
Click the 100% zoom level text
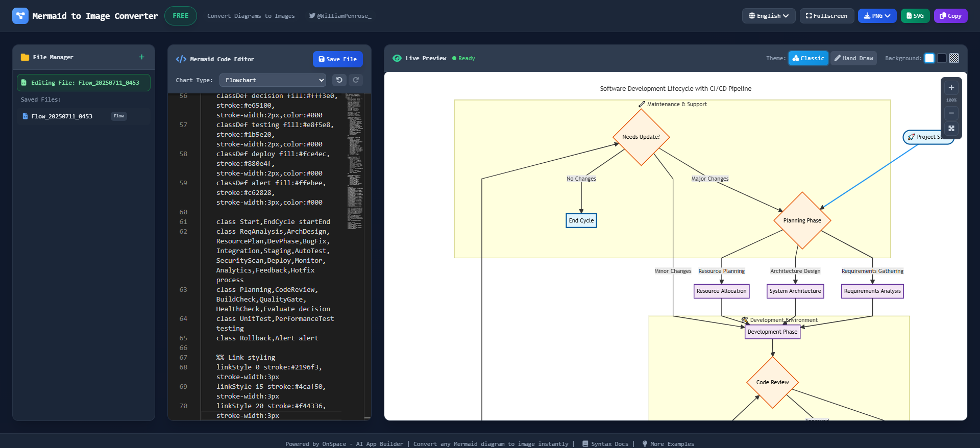951,101
